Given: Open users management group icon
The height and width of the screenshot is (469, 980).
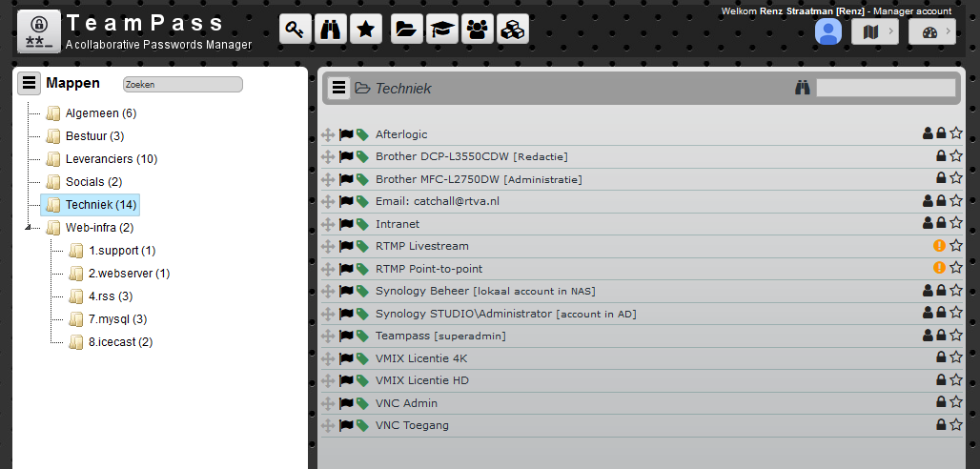Looking at the screenshot, I should pyautogui.click(x=478, y=30).
